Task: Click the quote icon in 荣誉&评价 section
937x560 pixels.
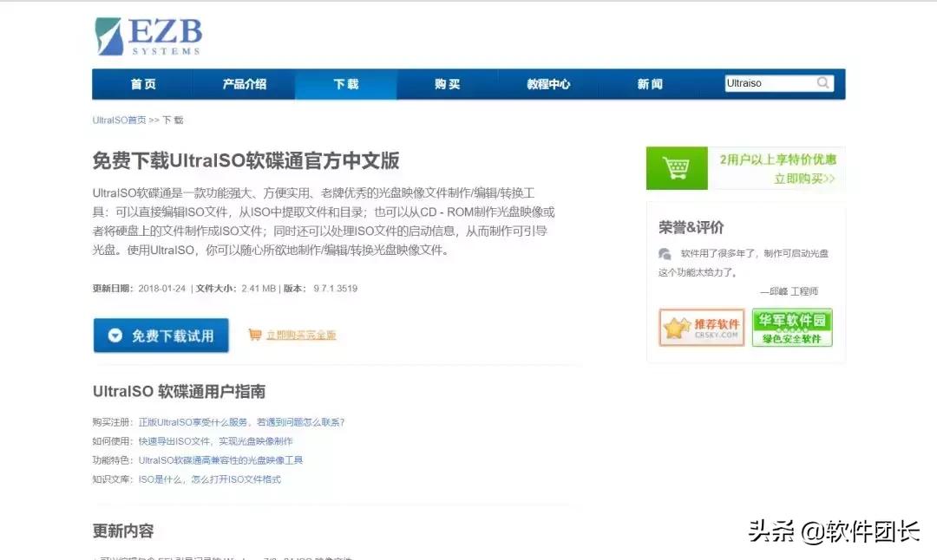Action: point(664,254)
